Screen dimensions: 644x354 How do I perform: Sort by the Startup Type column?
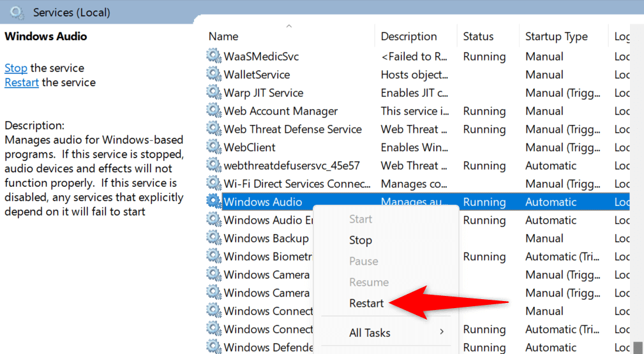[556, 36]
